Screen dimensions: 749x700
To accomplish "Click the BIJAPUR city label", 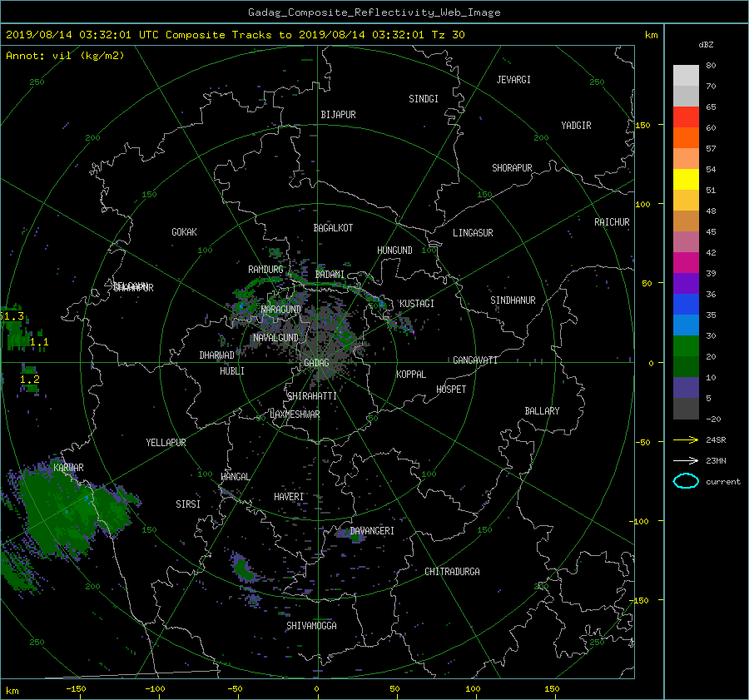I will (338, 115).
